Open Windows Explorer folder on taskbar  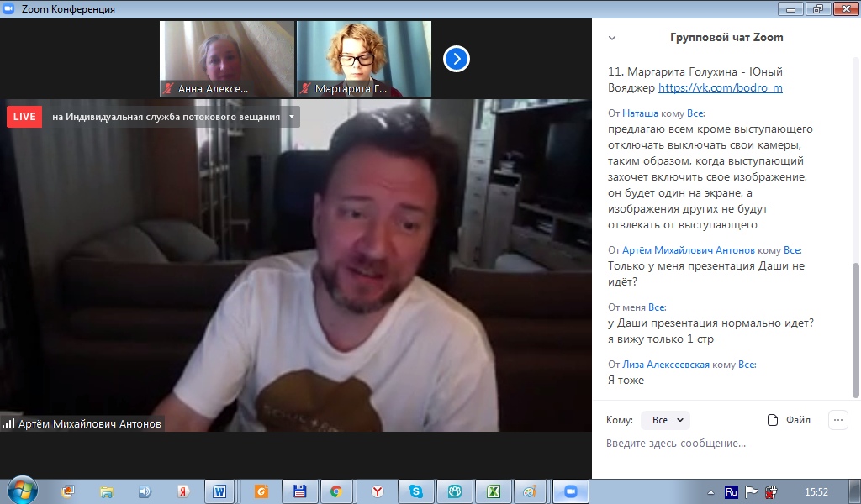[107, 492]
